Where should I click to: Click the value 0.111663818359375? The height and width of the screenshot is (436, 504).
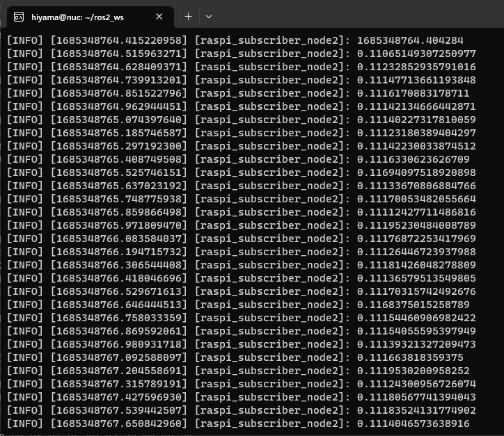(410, 357)
